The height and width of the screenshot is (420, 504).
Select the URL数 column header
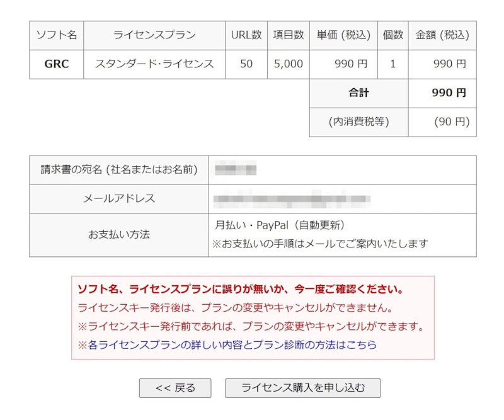pyautogui.click(x=246, y=36)
